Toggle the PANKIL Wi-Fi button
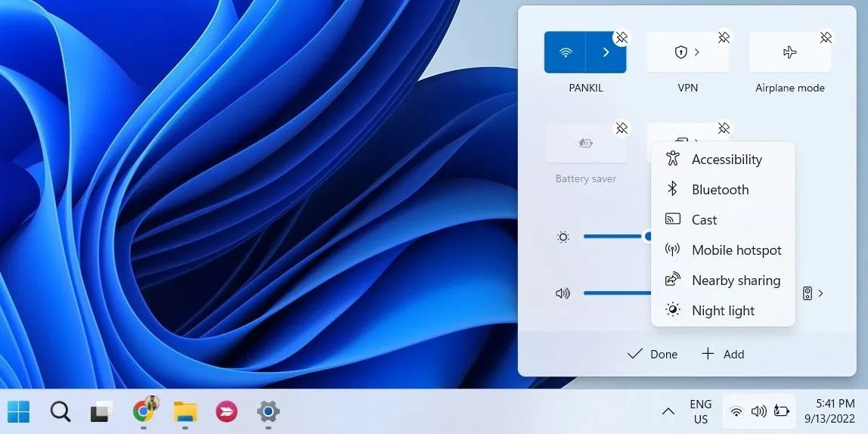The image size is (868, 434). coord(565,52)
